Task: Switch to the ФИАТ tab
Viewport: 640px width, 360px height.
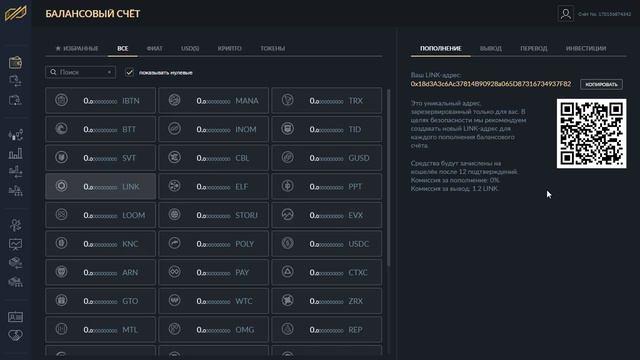Action: (154, 48)
